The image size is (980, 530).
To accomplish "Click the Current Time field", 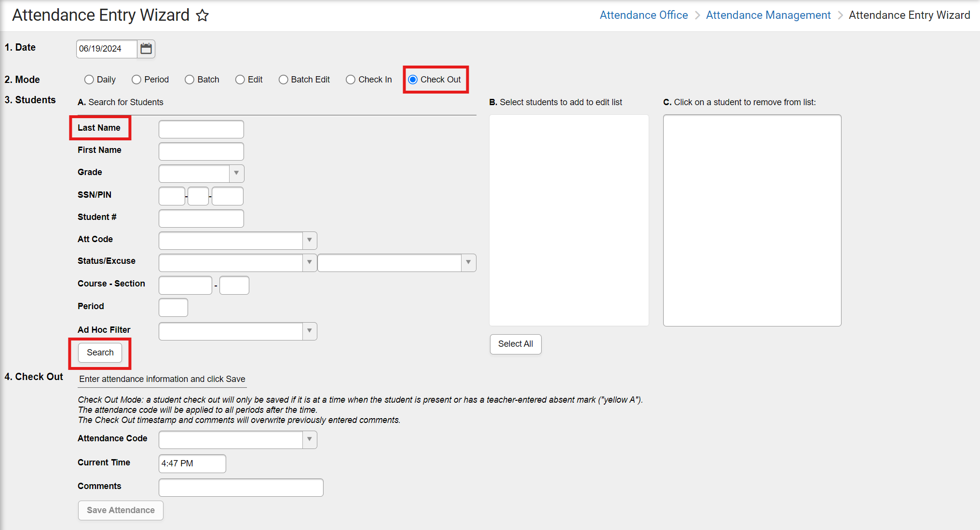I will 192,463.
